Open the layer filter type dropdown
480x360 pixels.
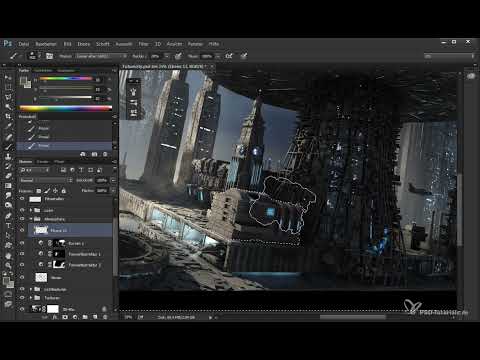35,170
